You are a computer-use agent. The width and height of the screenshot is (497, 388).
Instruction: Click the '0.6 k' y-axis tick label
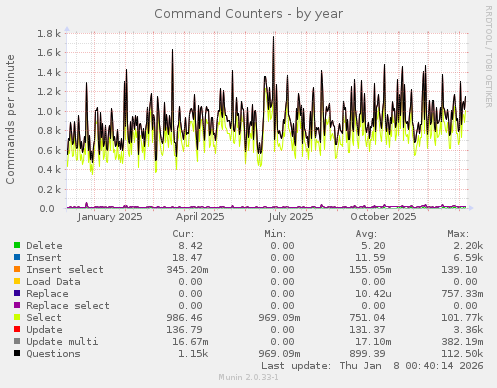49,150
